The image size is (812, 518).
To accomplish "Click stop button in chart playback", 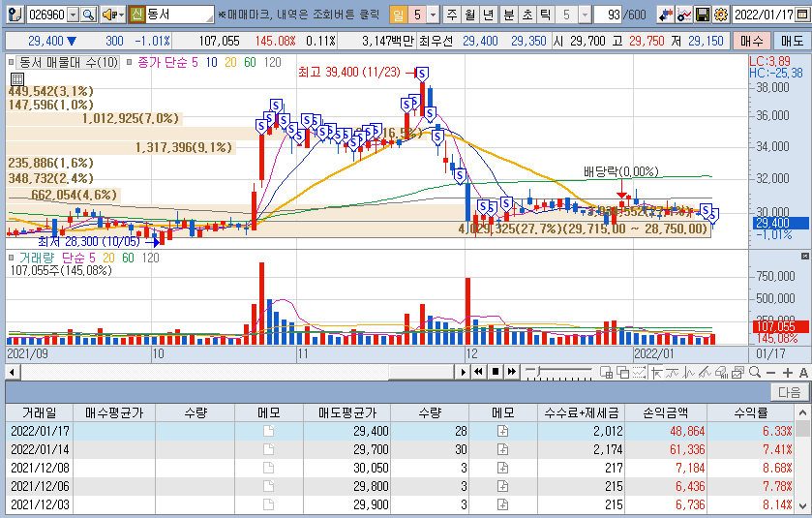I will coord(496,372).
